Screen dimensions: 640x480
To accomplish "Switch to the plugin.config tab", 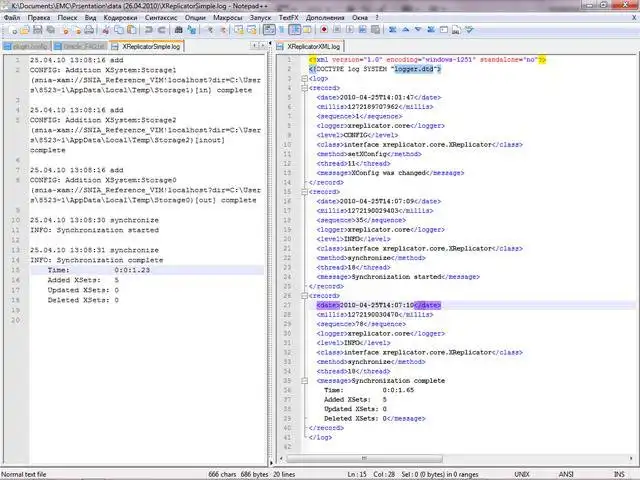I will point(26,46).
